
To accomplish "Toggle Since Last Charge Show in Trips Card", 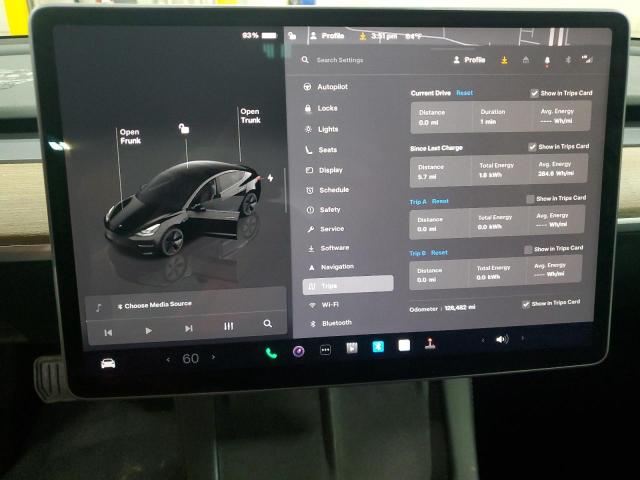I will (x=532, y=147).
